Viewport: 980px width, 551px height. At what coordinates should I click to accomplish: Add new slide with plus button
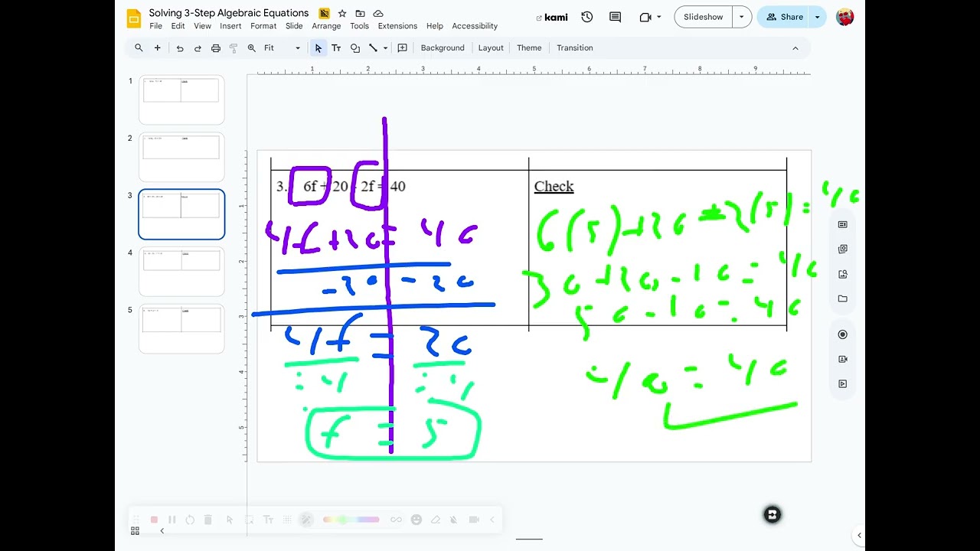tap(157, 47)
